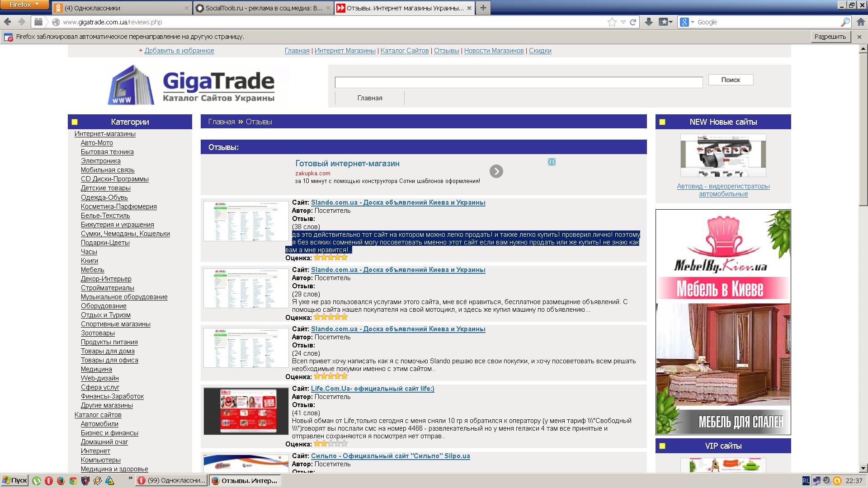Screen dimensions: 868x488
Task: Open the Каталог сайтов section link
Action: tap(98, 415)
